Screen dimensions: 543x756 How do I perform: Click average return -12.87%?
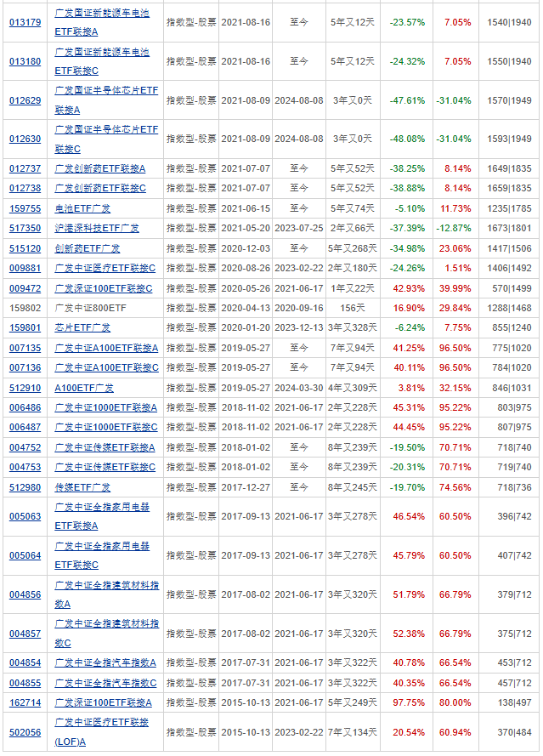[x=454, y=228]
